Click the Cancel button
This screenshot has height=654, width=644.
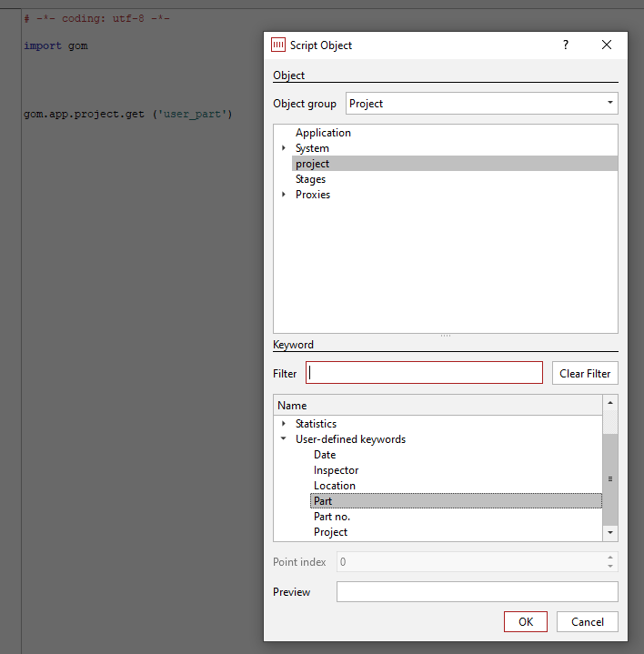coord(587,621)
